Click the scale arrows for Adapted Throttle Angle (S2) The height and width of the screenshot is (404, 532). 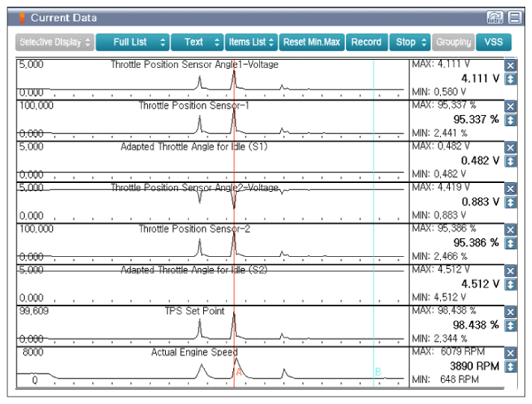(510, 285)
